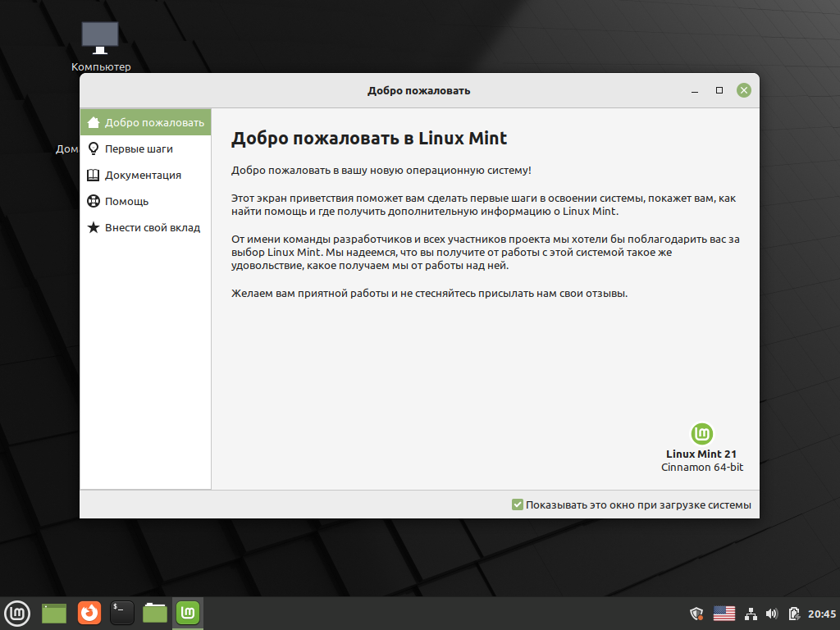Select the Добро пожаловать sidebar tab
Viewport: 840px width, 630px height.
click(x=146, y=123)
